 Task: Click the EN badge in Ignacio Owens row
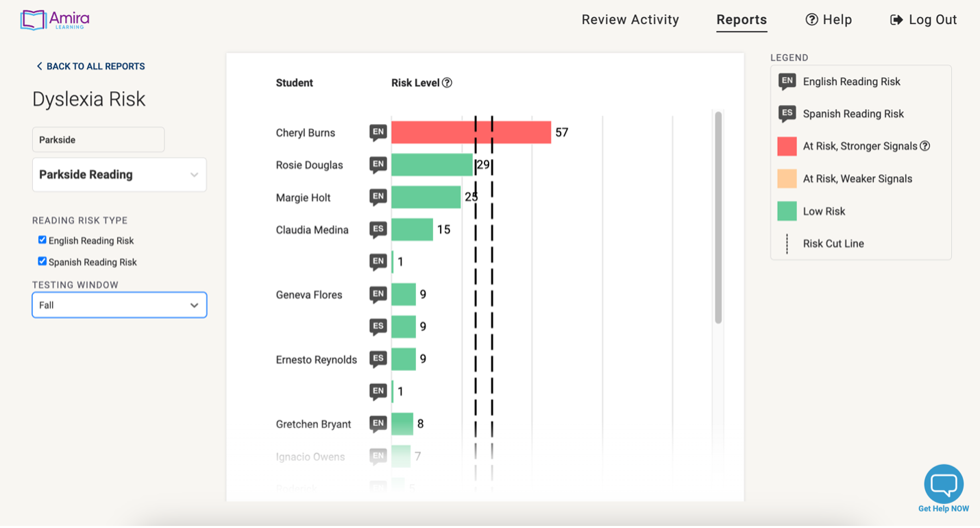pyautogui.click(x=378, y=456)
